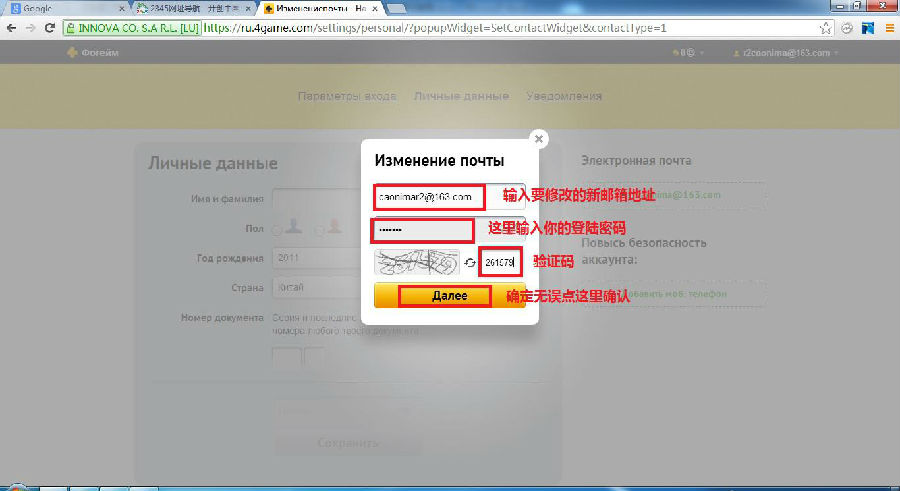Open the Параметры входа settings tab
This screenshot has width=900, height=491.
pos(347,96)
